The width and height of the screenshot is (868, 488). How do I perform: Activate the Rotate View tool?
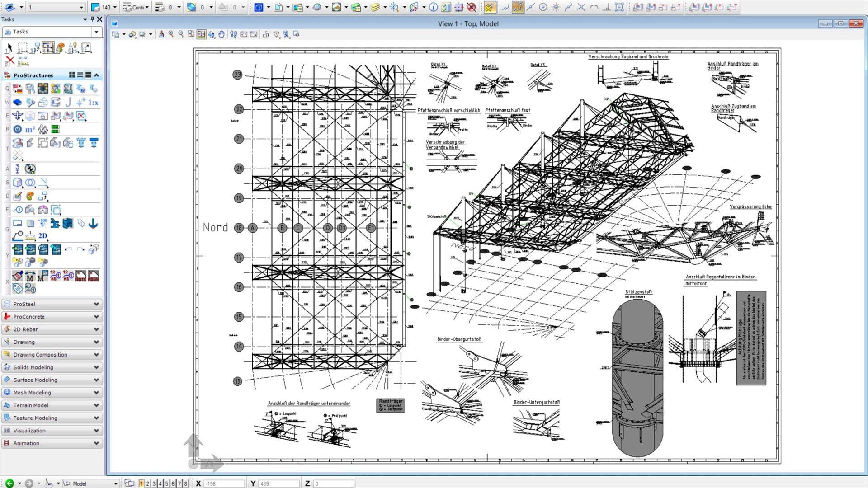click(212, 34)
